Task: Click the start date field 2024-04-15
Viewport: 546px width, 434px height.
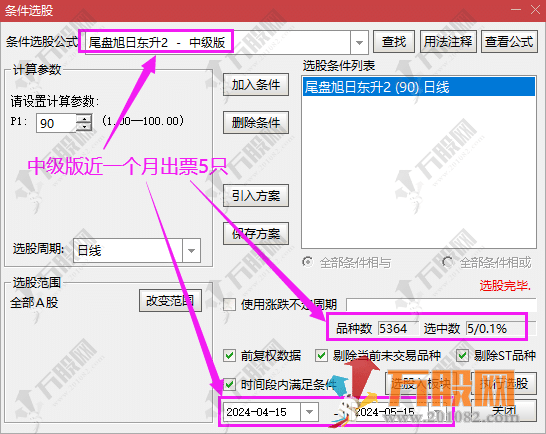Action: (x=262, y=412)
